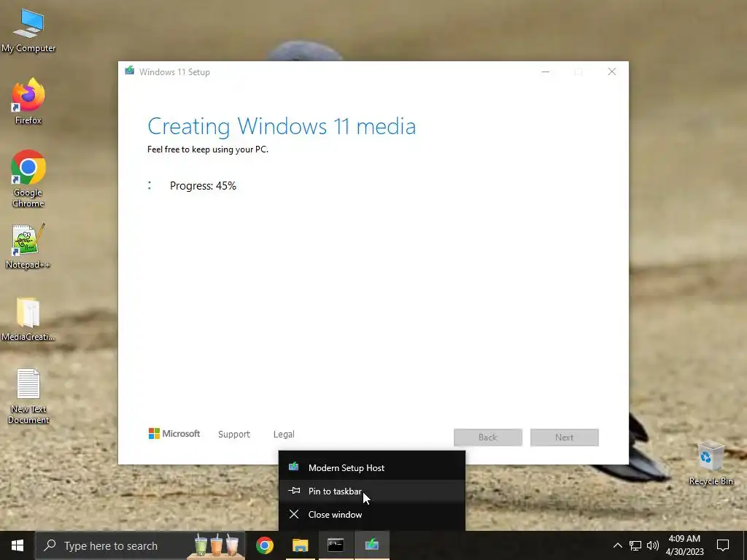
Task: Open the volume control tray icon
Action: (653, 545)
